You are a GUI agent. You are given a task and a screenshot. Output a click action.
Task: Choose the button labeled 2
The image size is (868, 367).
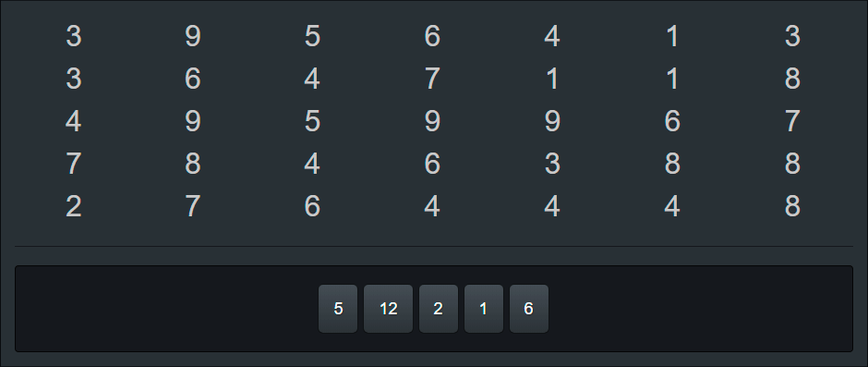point(439,309)
